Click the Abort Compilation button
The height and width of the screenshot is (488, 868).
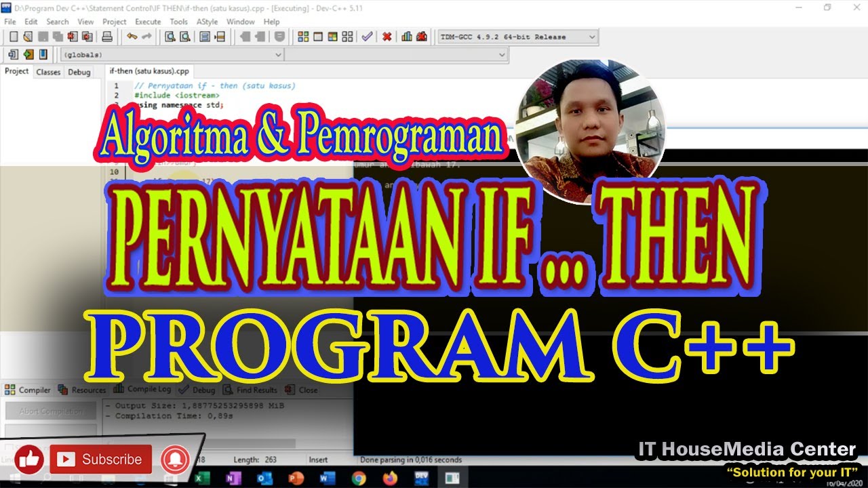coord(51,411)
